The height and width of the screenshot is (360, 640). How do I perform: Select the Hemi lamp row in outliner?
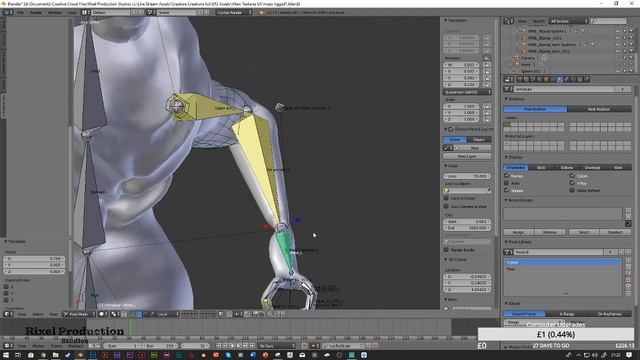(x=525, y=64)
